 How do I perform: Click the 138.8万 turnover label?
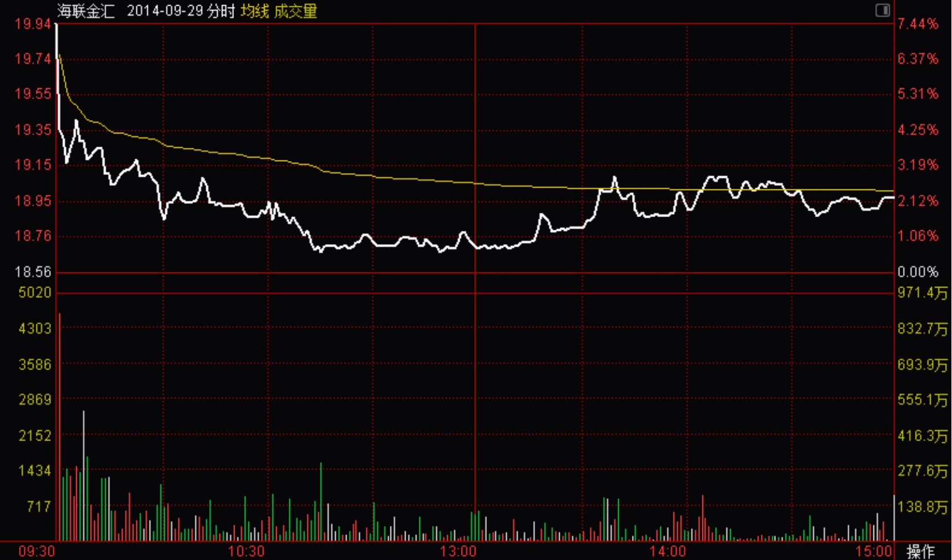tap(923, 507)
